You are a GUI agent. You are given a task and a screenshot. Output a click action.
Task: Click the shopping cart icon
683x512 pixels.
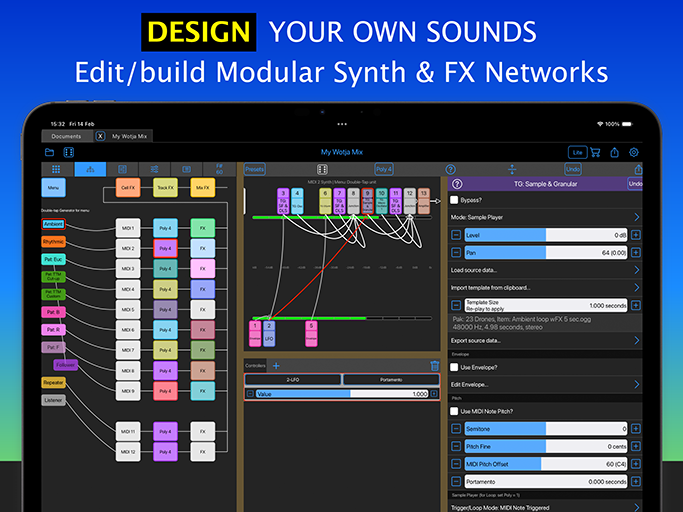(x=596, y=152)
